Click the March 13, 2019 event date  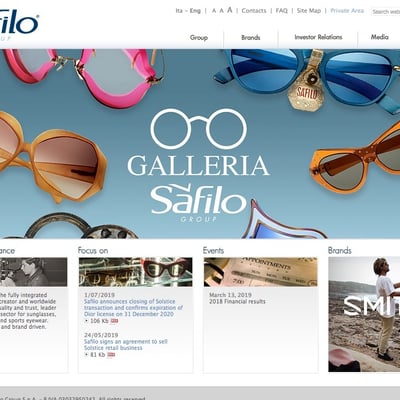coord(230,295)
